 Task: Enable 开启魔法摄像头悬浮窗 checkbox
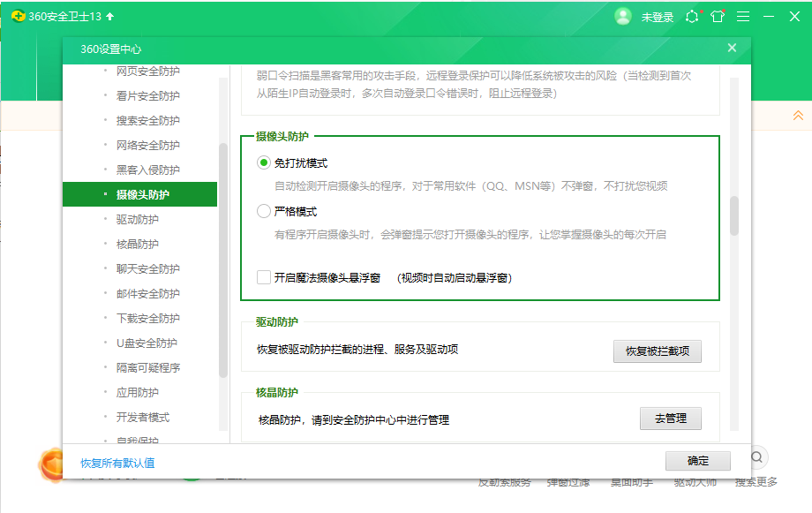[264, 277]
